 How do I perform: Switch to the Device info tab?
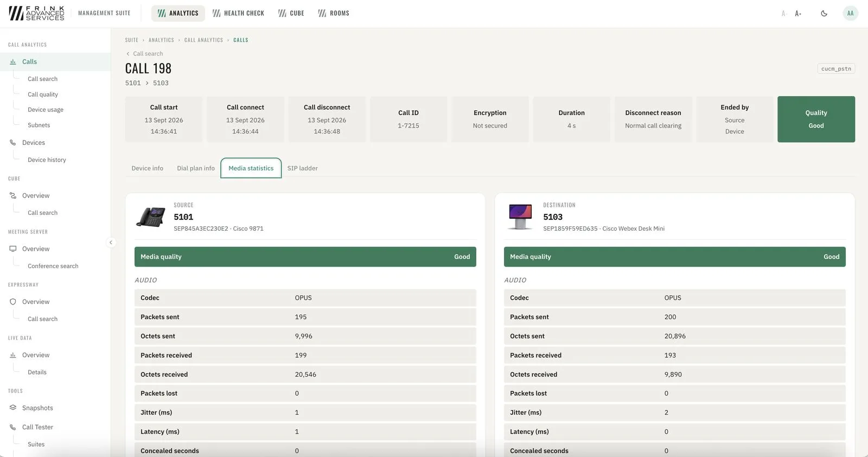point(147,168)
